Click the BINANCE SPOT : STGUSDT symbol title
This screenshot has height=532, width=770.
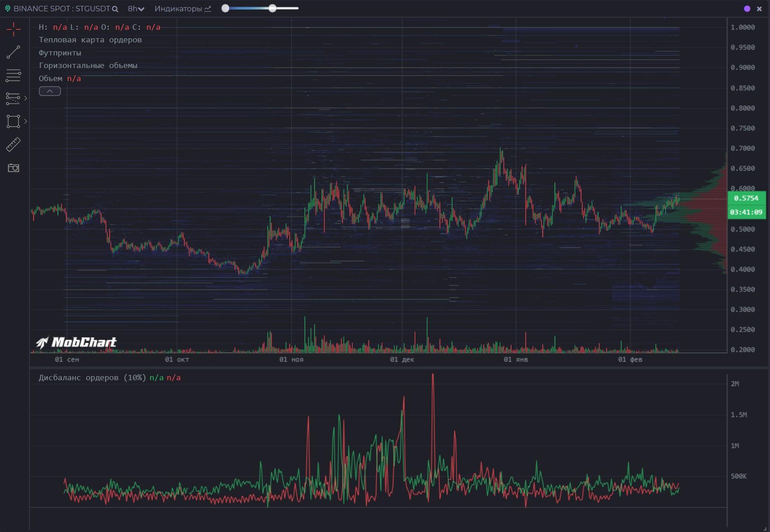[61, 9]
